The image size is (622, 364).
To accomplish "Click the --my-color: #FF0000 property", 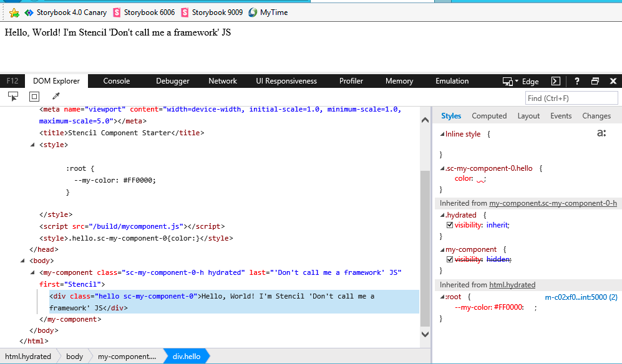I will [489, 307].
